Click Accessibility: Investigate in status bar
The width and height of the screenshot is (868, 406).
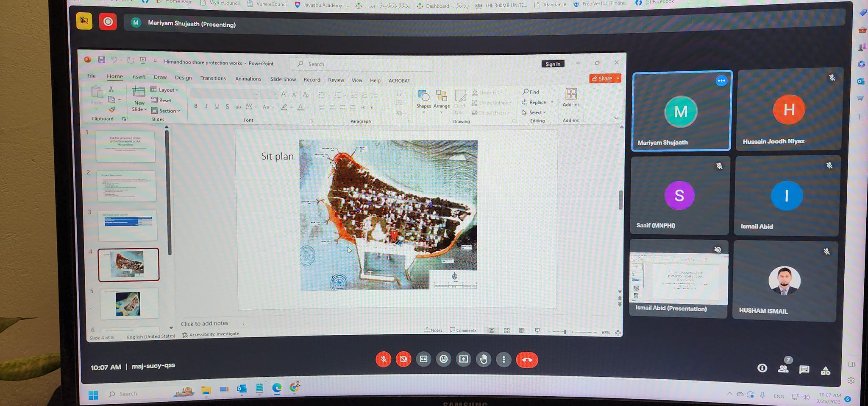point(210,334)
